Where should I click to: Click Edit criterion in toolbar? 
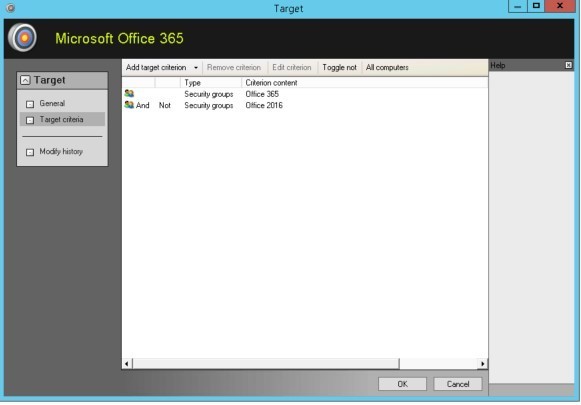(292, 67)
